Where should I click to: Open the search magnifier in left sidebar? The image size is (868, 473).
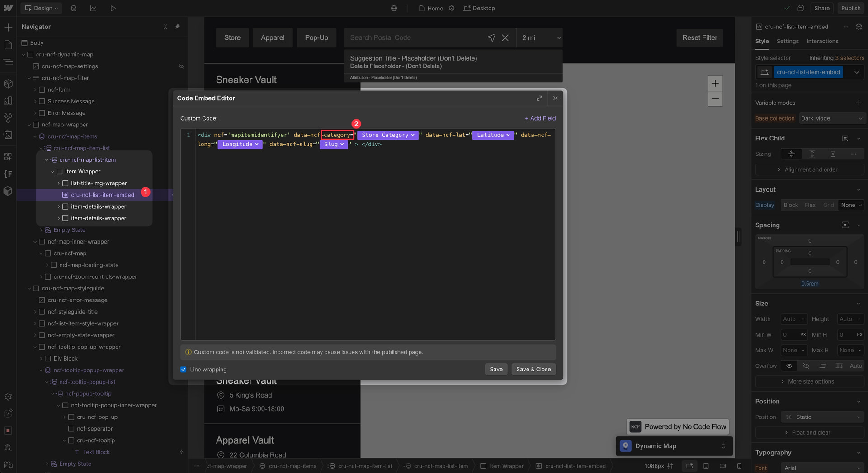pyautogui.click(x=8, y=448)
